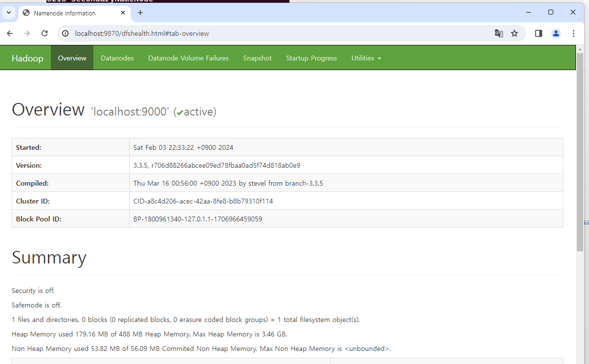
Task: Click the 'Cluster ID:' row label
Action: click(33, 201)
